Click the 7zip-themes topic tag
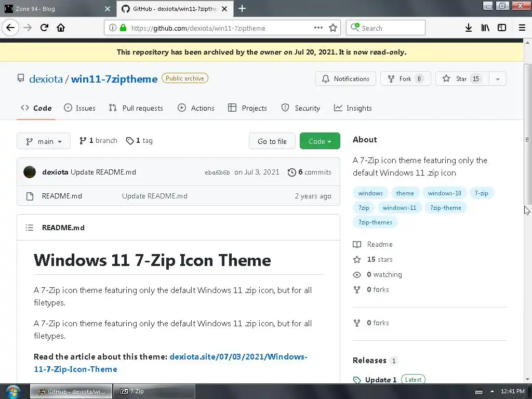The height and width of the screenshot is (399, 532). pos(375,222)
